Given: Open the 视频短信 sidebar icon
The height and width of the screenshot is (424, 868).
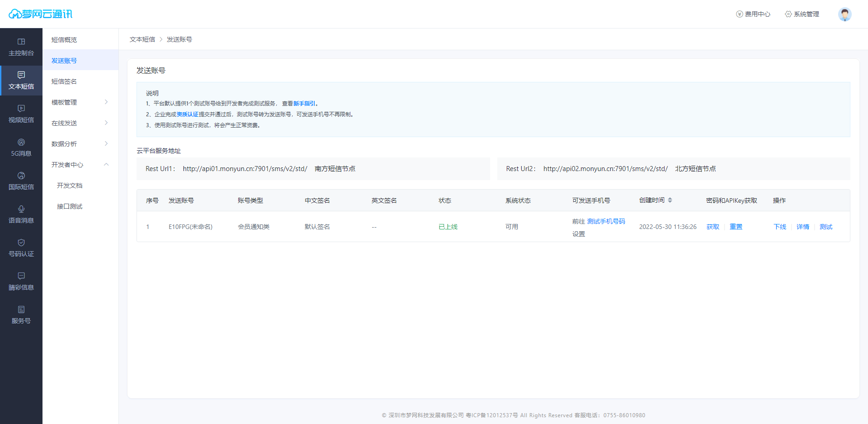Looking at the screenshot, I should [x=21, y=109].
